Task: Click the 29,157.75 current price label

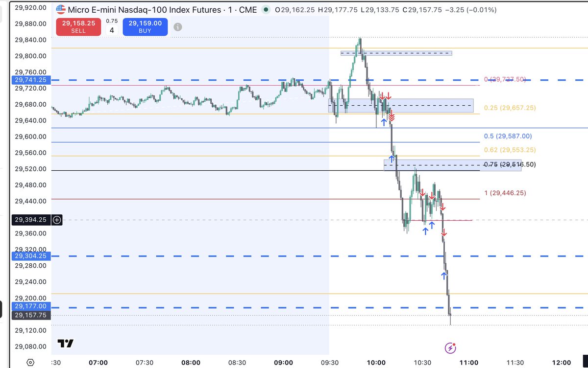Action: (30, 316)
